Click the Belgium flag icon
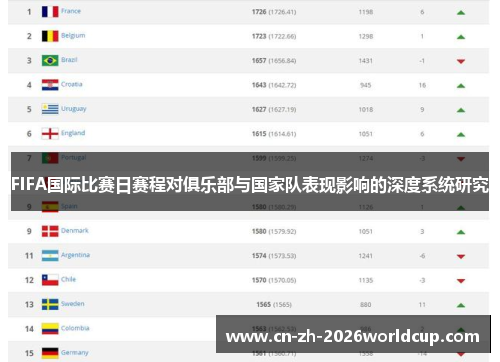Viewport: 500px width, 362px height. (x=50, y=36)
